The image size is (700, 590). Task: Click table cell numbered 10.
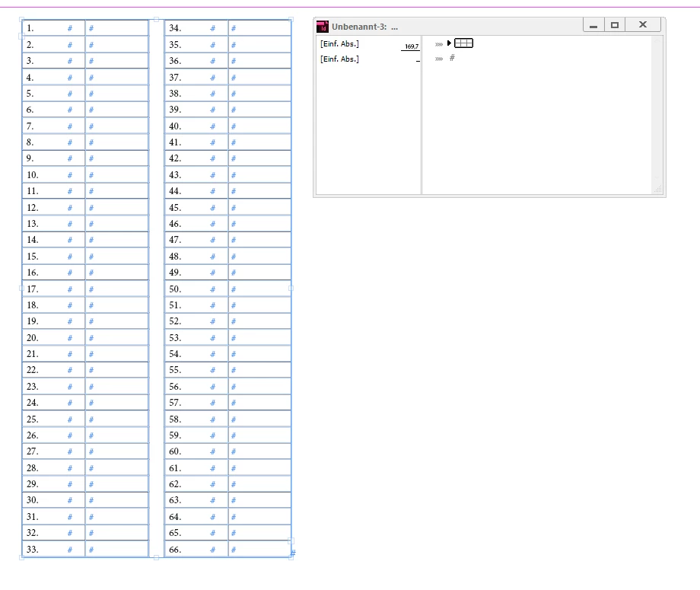(x=53, y=174)
